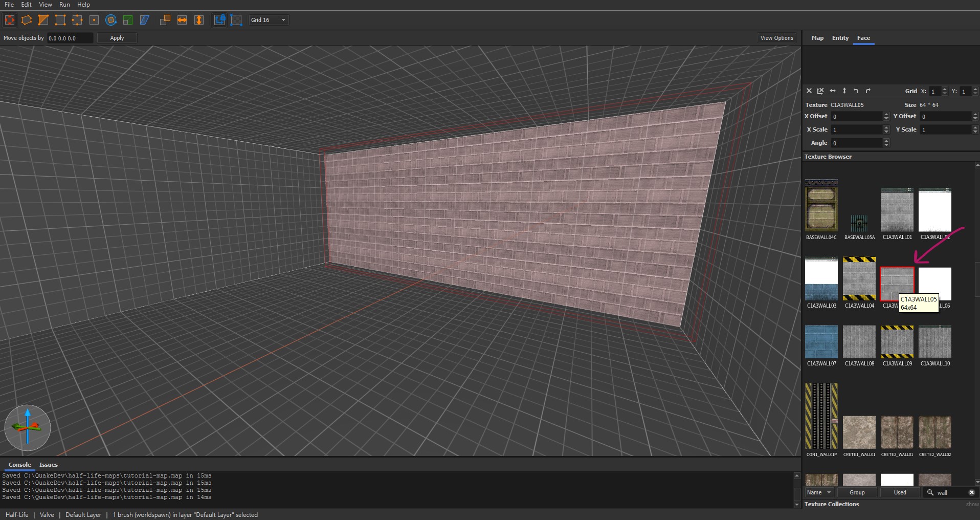Activate the Edge tool
980x520 pixels.
coord(77,20)
